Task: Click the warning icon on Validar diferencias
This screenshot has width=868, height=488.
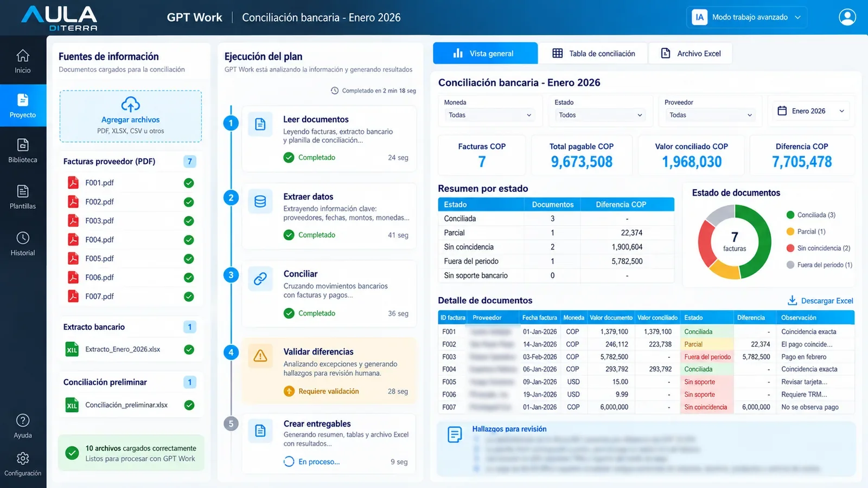Action: [x=260, y=356]
